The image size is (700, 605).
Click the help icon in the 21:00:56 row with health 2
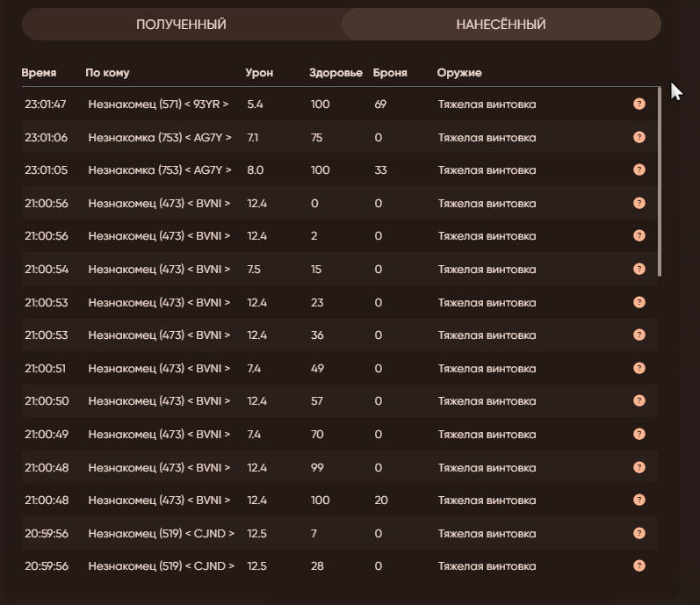click(x=639, y=235)
